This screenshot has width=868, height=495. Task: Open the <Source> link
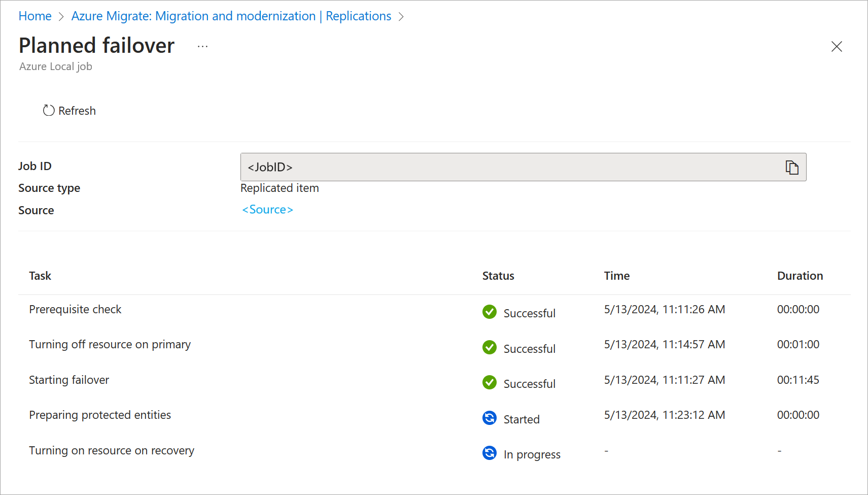pos(267,210)
